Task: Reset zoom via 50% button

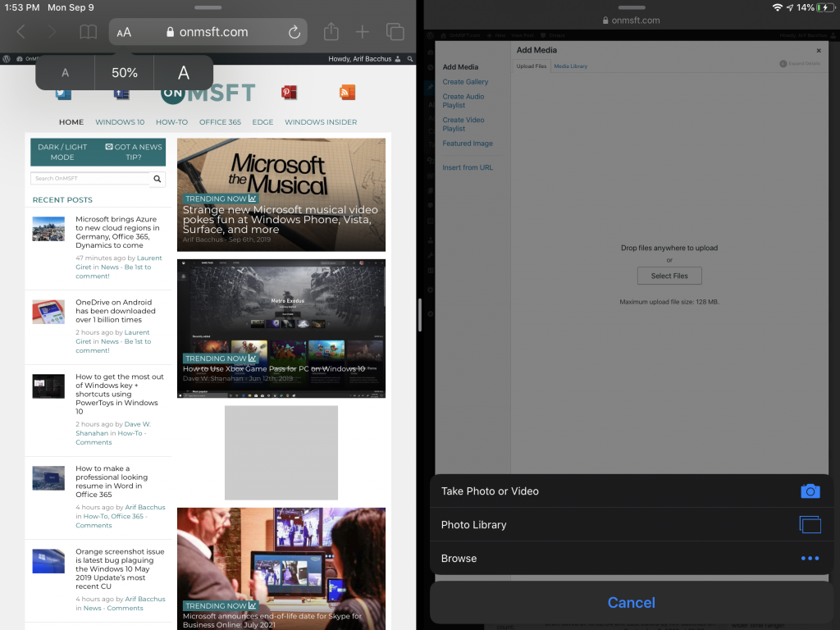Action: [x=125, y=73]
